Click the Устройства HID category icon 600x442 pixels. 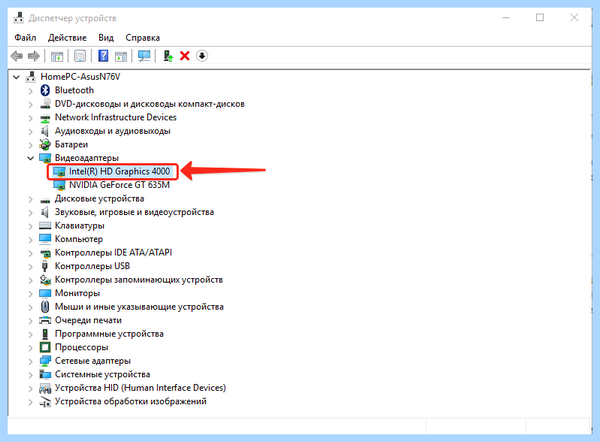pos(45,388)
